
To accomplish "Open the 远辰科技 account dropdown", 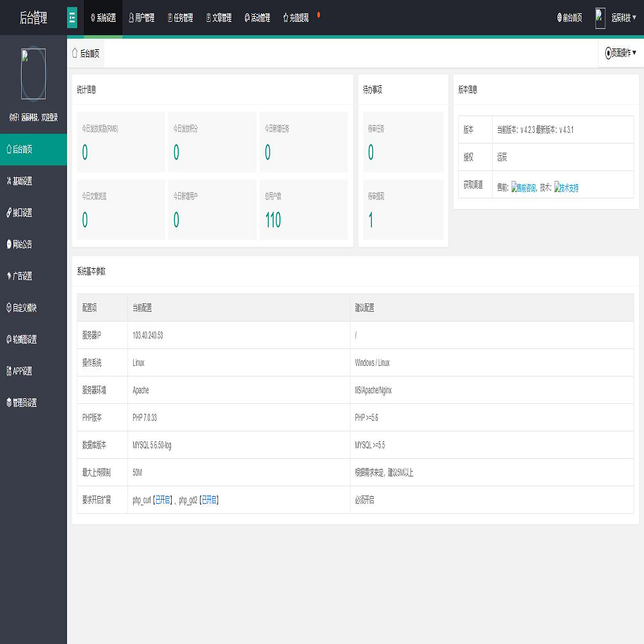I will (x=624, y=18).
